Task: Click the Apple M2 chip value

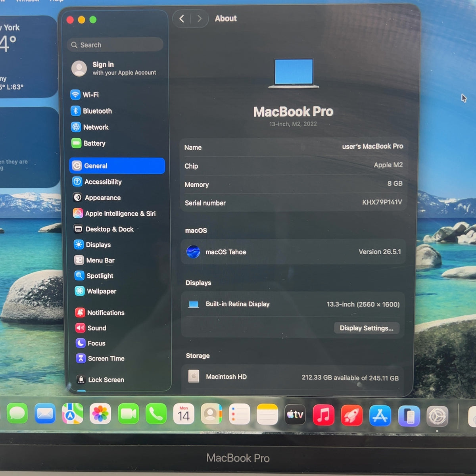Action: click(x=388, y=165)
